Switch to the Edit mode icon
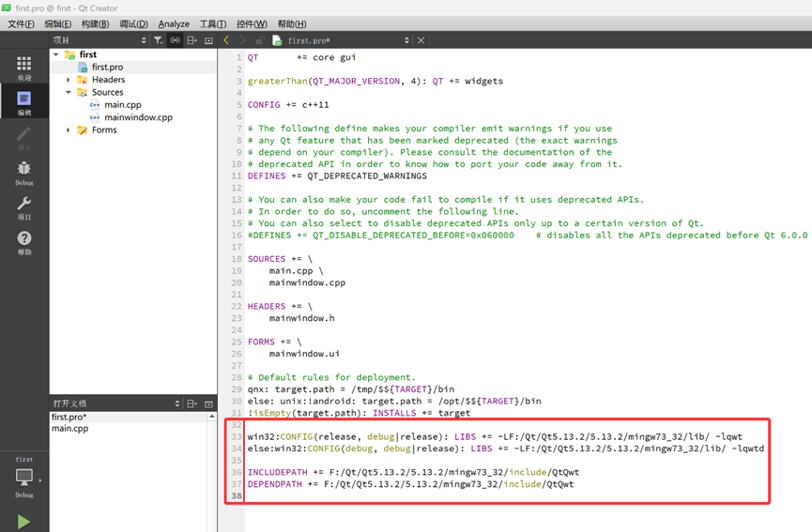Image resolution: width=812 pixels, height=532 pixels. click(x=23, y=99)
